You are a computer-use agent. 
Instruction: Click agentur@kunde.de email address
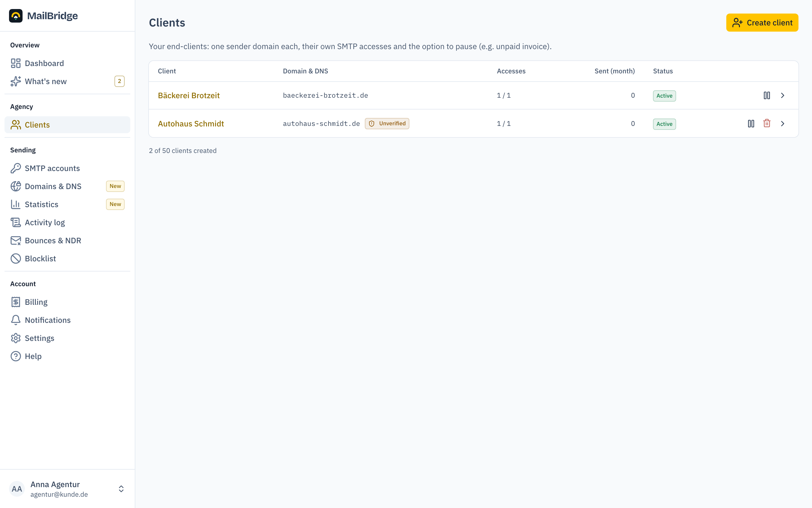(59, 494)
